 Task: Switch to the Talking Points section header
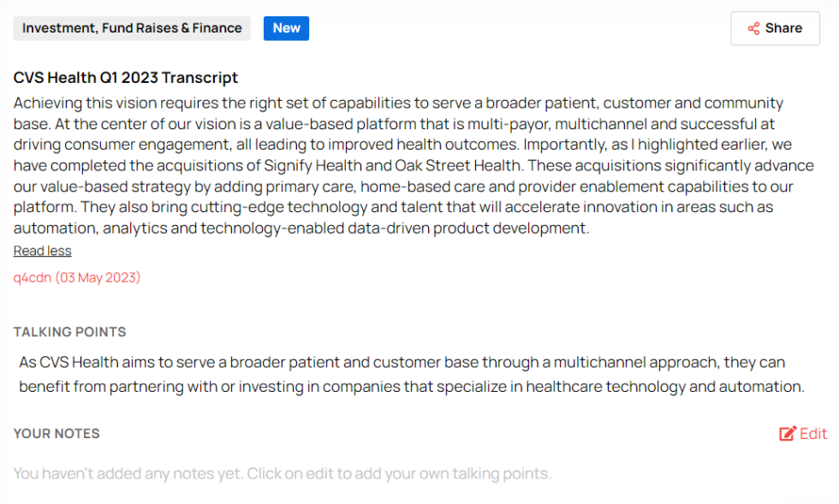tap(69, 332)
